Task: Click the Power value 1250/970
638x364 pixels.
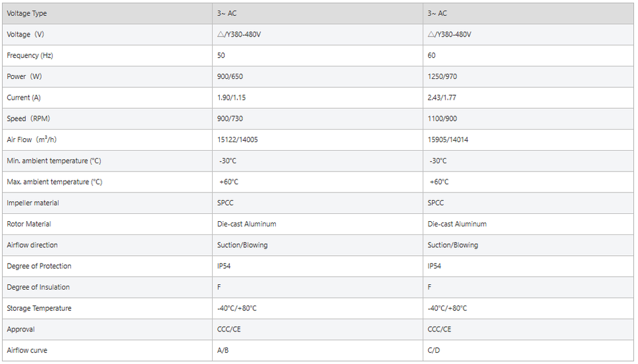Action: pyautogui.click(x=443, y=76)
